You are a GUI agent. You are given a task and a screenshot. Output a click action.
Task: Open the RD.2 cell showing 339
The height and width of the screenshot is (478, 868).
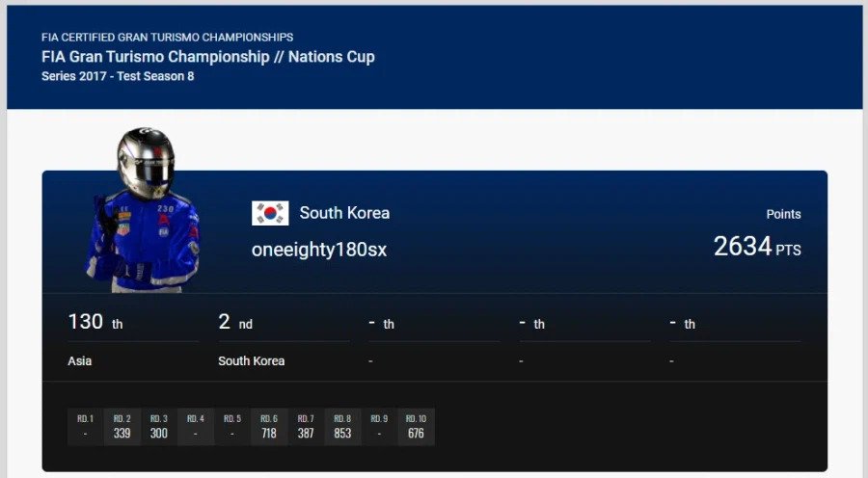click(122, 426)
